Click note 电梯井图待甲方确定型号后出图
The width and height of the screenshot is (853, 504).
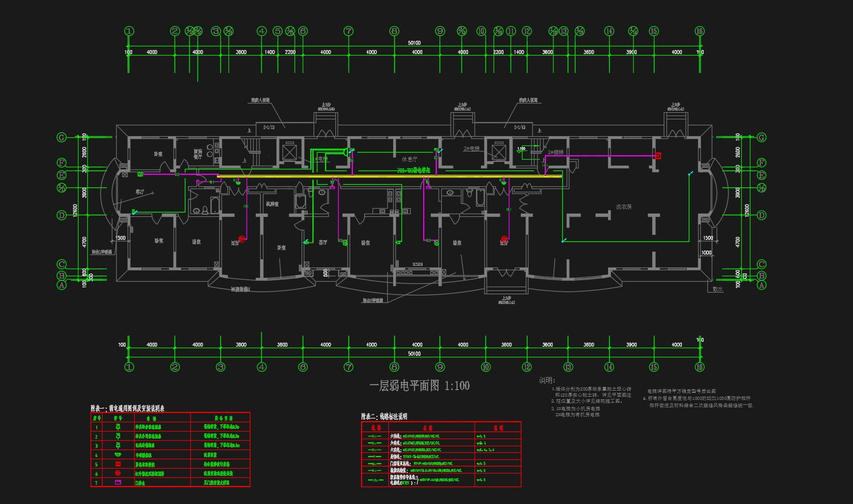pos(682,391)
